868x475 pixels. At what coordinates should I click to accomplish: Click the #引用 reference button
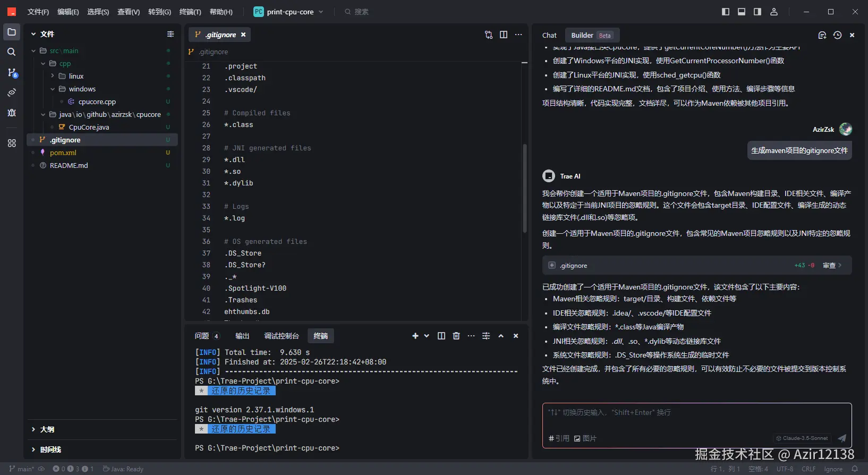(559, 438)
